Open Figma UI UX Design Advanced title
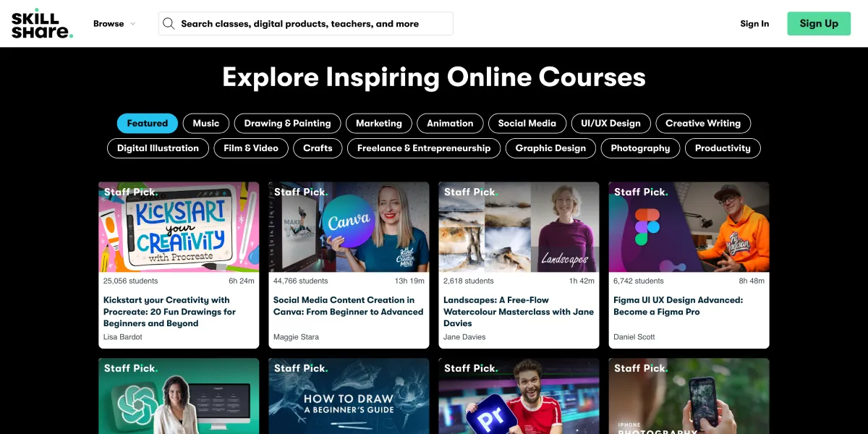Image resolution: width=868 pixels, height=434 pixels. pyautogui.click(x=678, y=306)
